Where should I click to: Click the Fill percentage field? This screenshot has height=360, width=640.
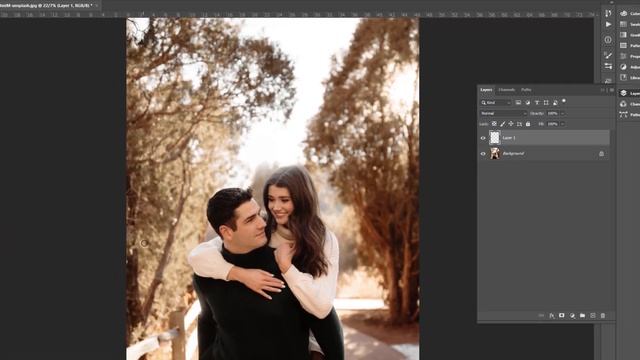[x=553, y=124]
